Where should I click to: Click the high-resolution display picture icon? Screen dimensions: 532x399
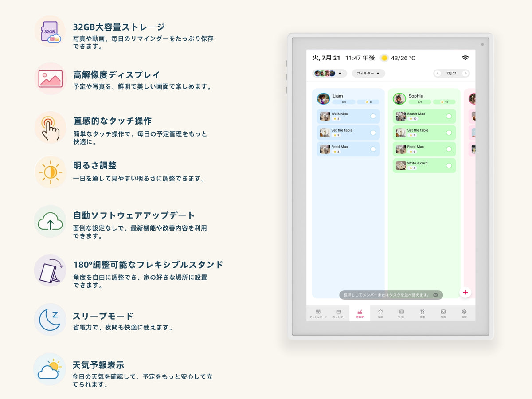point(50,78)
